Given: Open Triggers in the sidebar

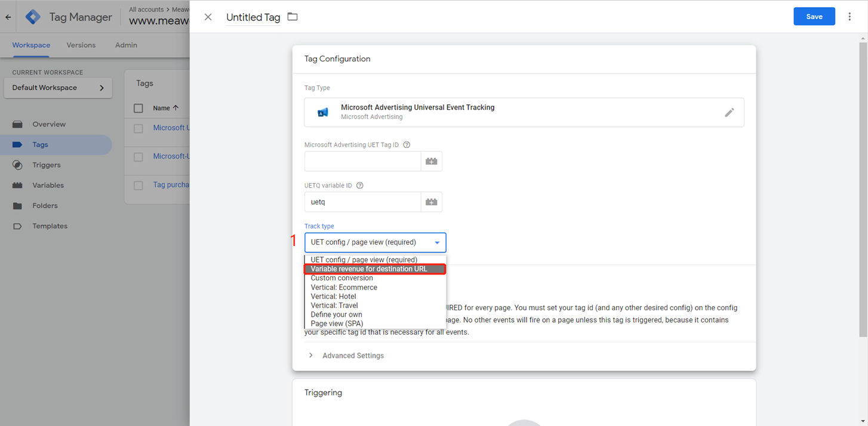Looking at the screenshot, I should tap(47, 165).
